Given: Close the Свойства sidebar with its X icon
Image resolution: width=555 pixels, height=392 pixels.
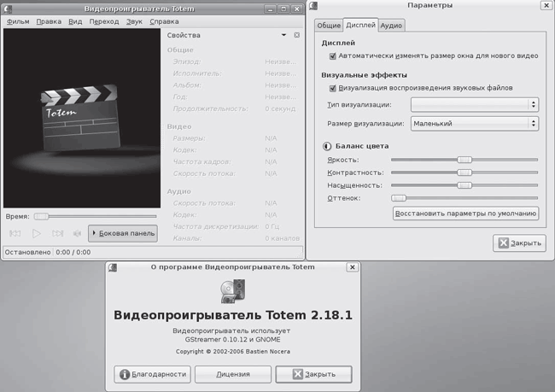Looking at the screenshot, I should point(296,36).
